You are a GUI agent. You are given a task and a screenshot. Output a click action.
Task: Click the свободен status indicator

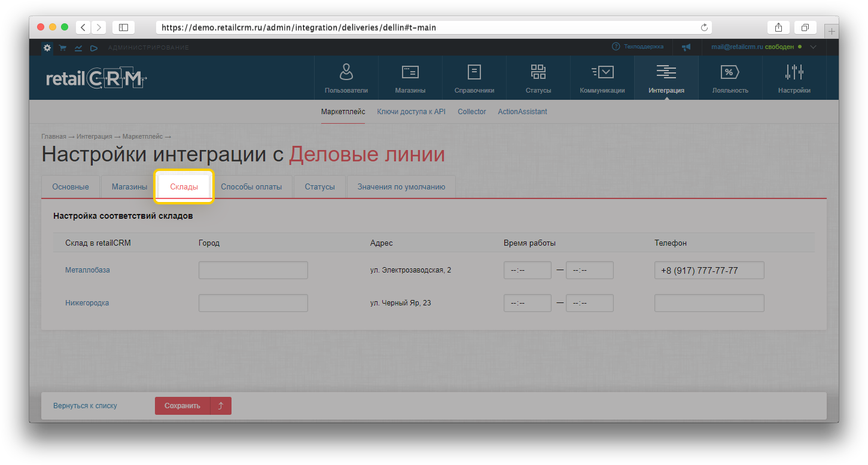[x=783, y=47]
